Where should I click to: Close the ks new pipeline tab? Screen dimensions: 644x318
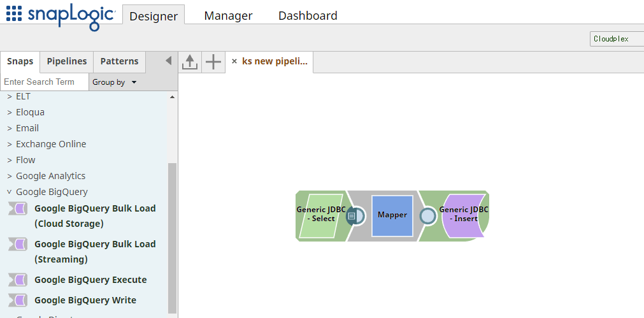pyautogui.click(x=234, y=62)
